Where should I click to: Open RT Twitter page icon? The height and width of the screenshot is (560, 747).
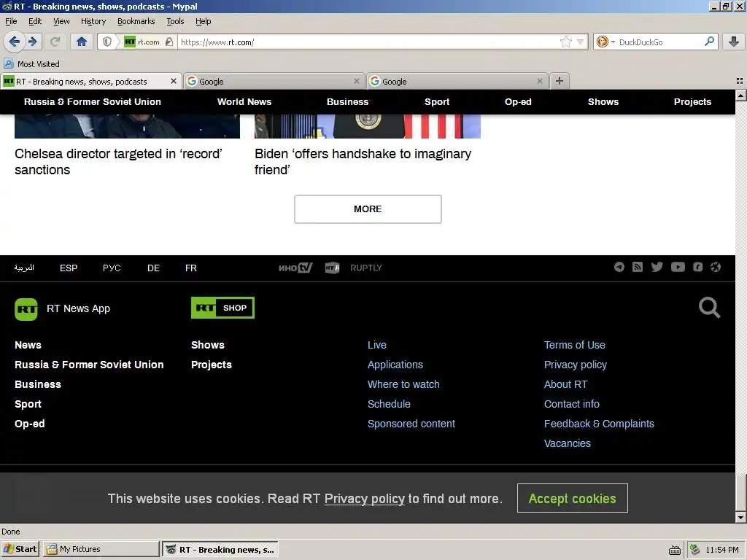657,267
